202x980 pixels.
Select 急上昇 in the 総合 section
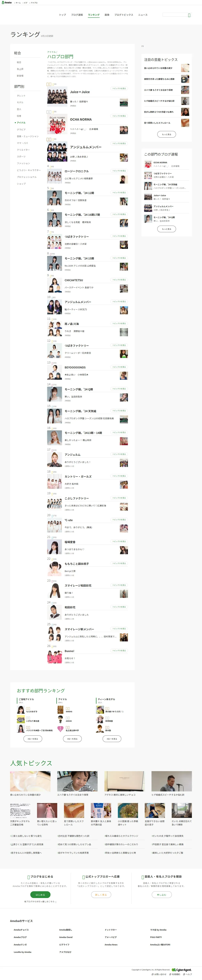(20, 69)
